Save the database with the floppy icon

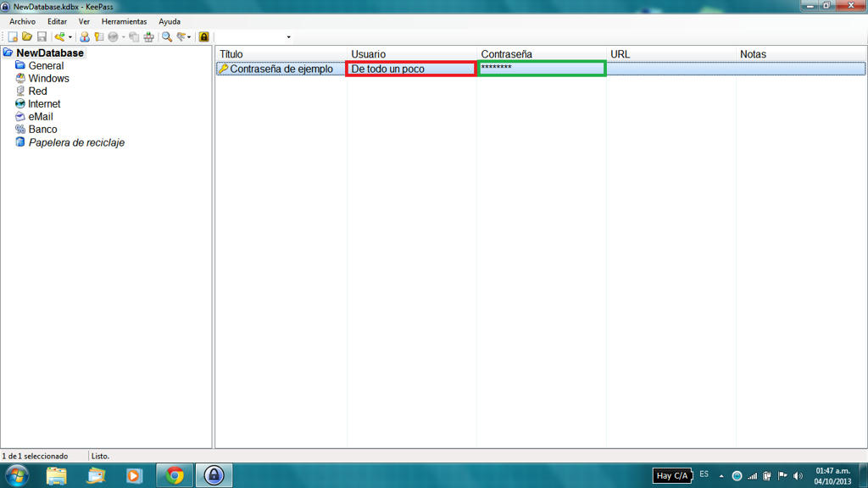tap(42, 37)
